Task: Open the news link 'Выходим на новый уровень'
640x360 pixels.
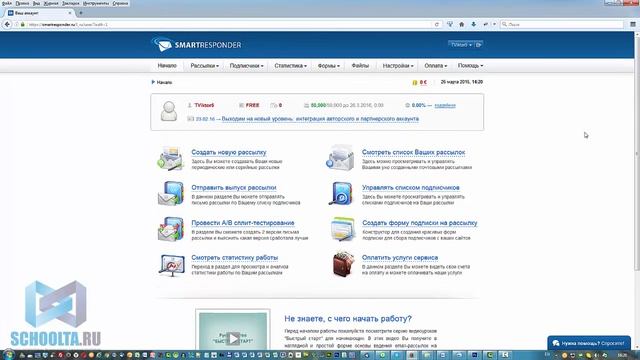Action: coord(320,119)
